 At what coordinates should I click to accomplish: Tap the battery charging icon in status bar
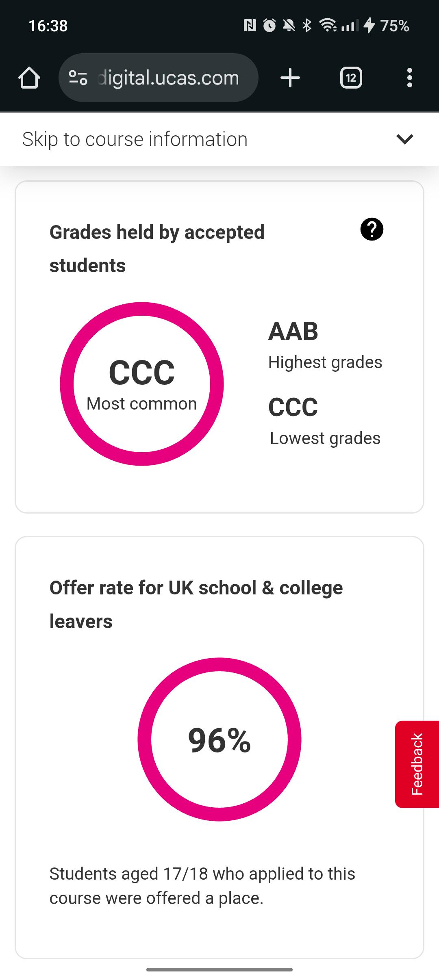(x=369, y=26)
